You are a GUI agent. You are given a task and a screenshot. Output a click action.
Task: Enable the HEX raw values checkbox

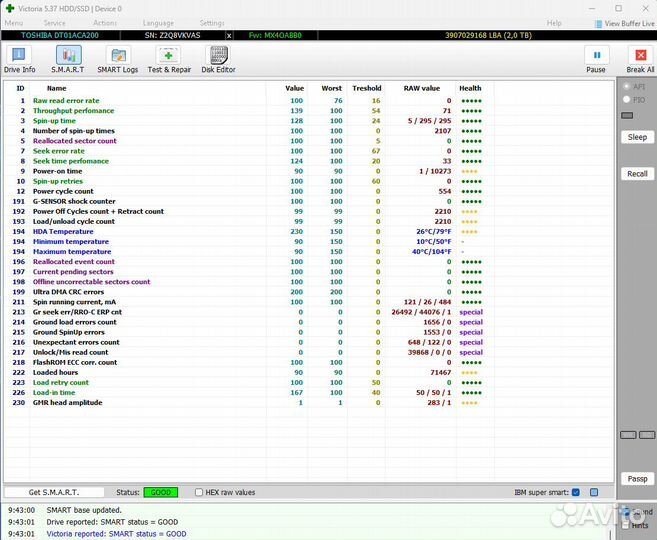pyautogui.click(x=200, y=492)
